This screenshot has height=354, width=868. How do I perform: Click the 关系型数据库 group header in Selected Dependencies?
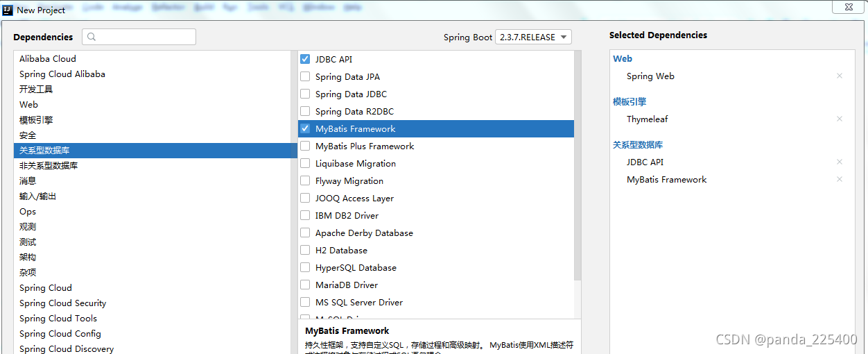[638, 145]
